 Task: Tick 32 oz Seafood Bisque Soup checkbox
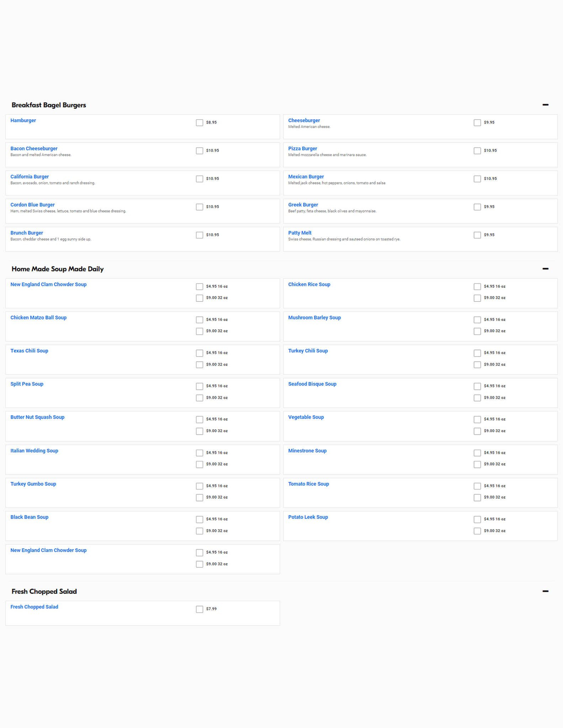(477, 398)
